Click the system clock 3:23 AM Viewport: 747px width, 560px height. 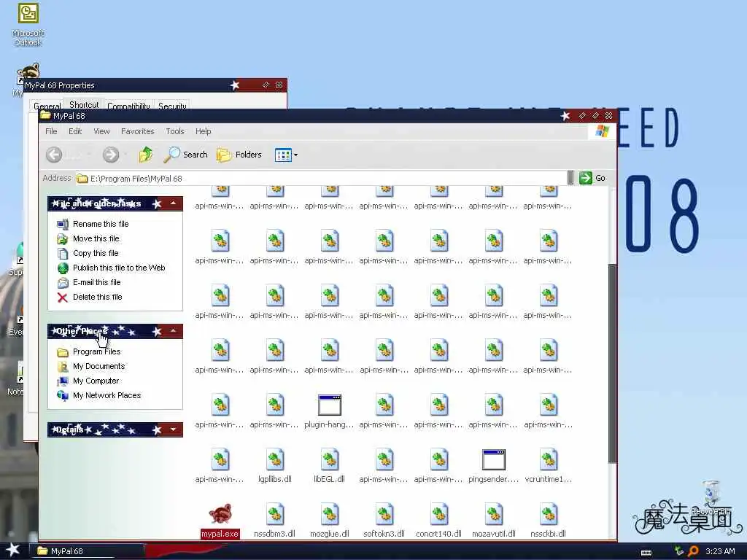tap(720, 551)
